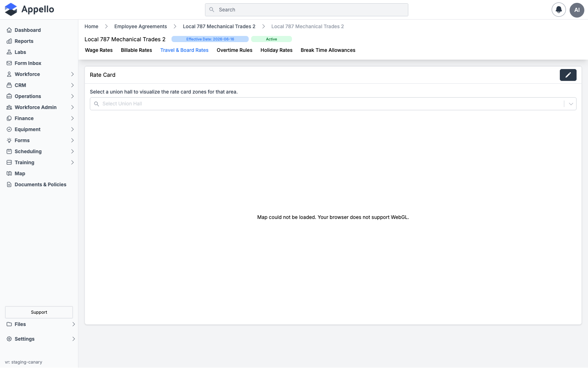
Task: Click the first Local 787 Mechanical Trades 2 breadcrumb
Action: (x=219, y=27)
